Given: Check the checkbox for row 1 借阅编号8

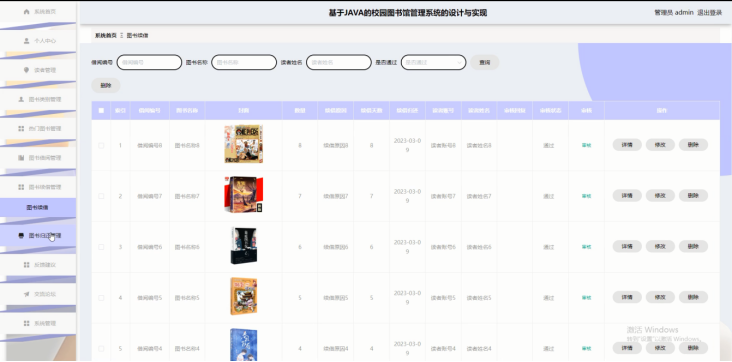Looking at the screenshot, I should 101,145.
